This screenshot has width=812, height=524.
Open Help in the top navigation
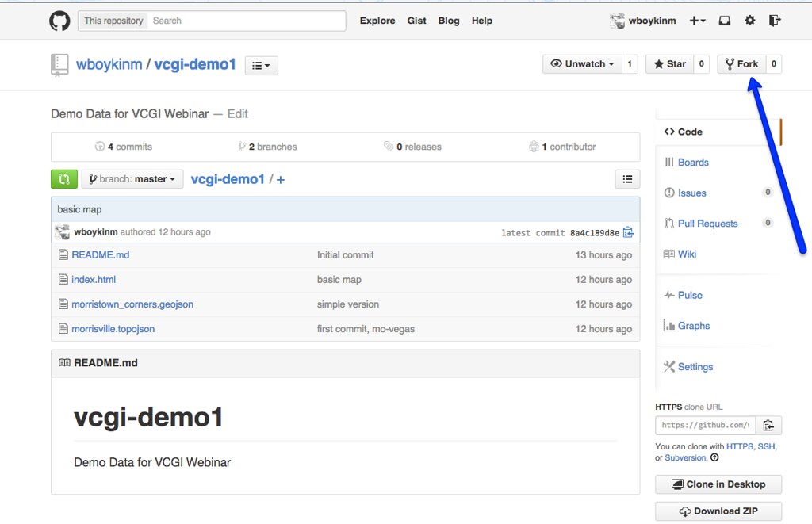[481, 21]
